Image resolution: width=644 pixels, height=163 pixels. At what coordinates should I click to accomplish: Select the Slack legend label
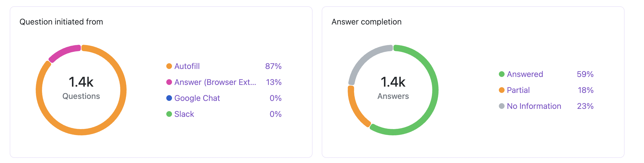pos(184,114)
